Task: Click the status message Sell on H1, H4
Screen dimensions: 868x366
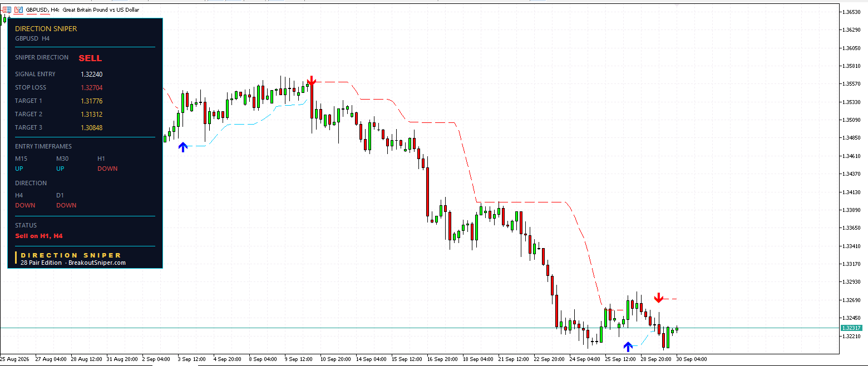Action: tap(39, 236)
